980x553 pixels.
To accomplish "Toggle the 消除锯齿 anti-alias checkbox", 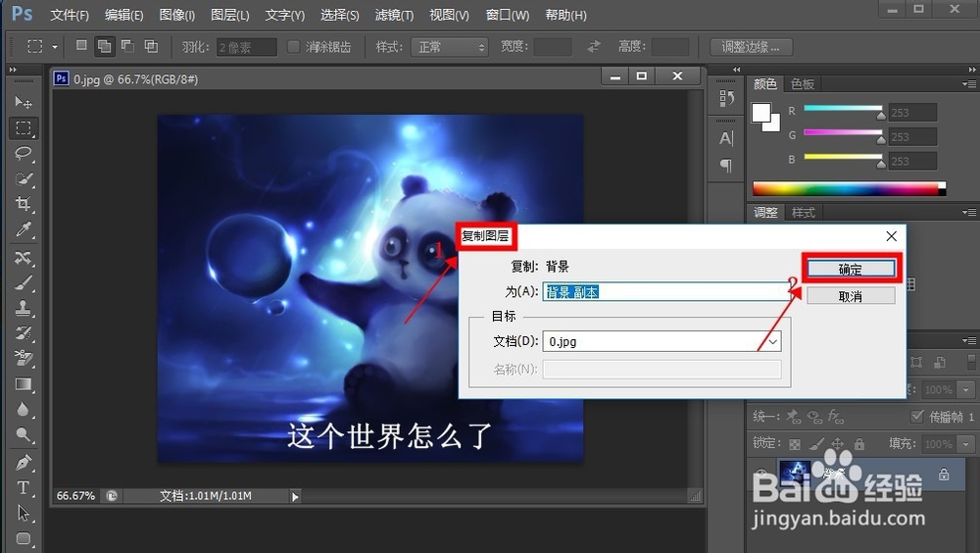I will coord(293,47).
